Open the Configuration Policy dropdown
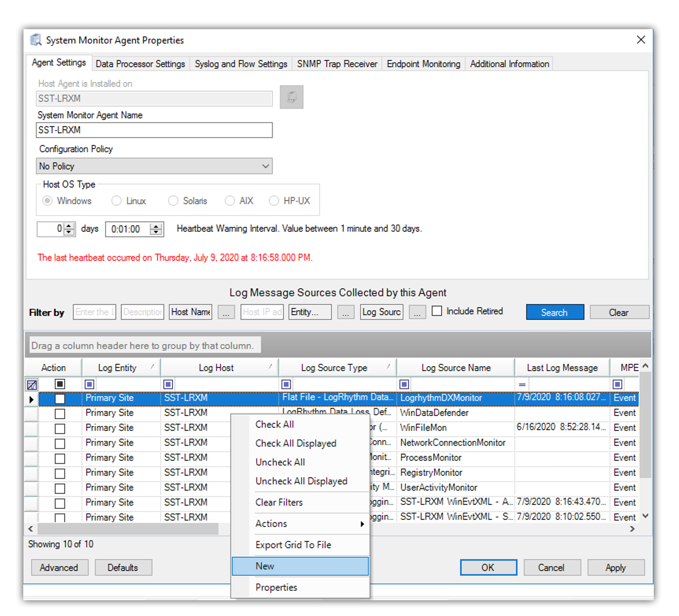The height and width of the screenshot is (616, 679). (154, 166)
